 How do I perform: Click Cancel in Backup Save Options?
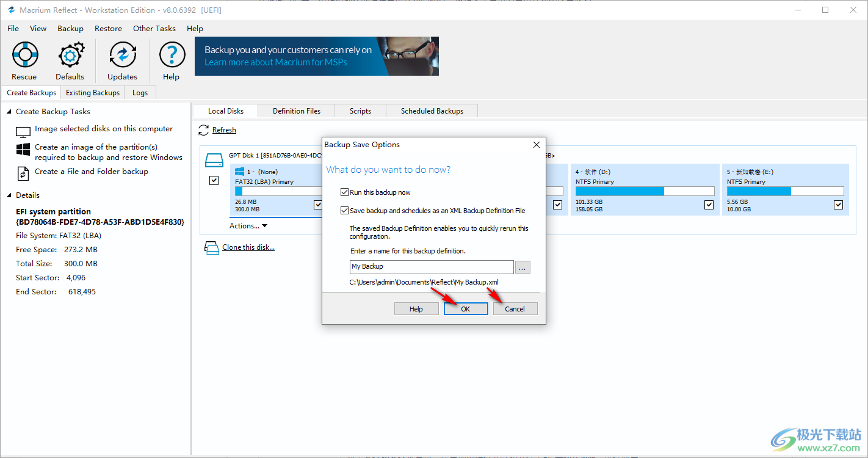pos(515,309)
